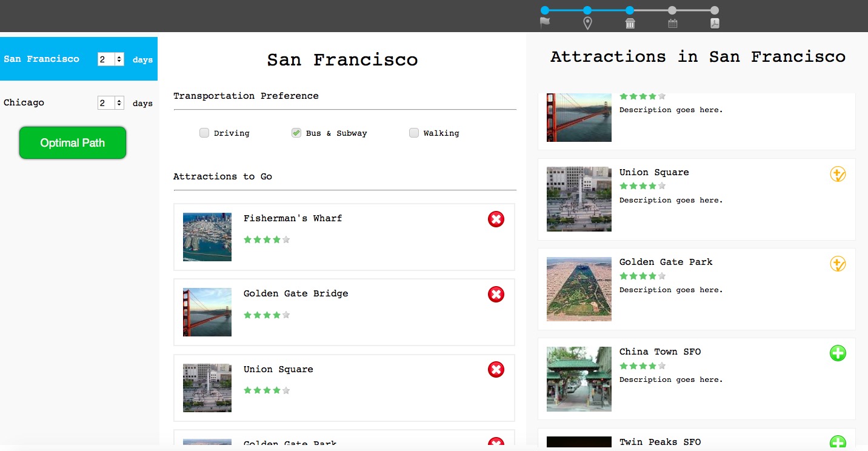The image size is (868, 451).
Task: Click the Fisherman's Wharf star rating
Action: pyautogui.click(x=267, y=239)
